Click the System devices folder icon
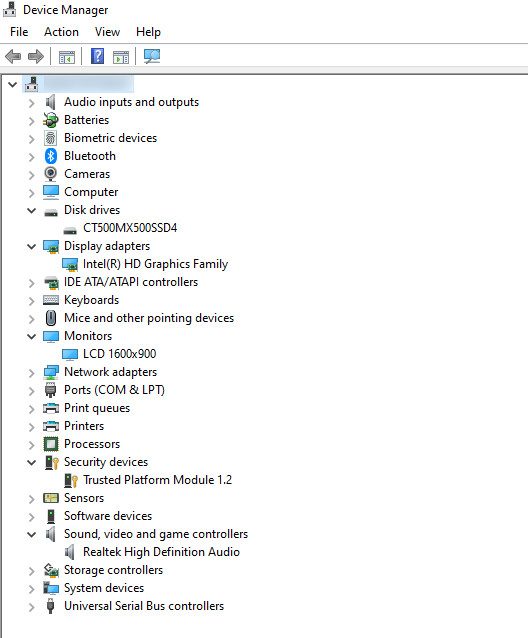 click(x=51, y=588)
